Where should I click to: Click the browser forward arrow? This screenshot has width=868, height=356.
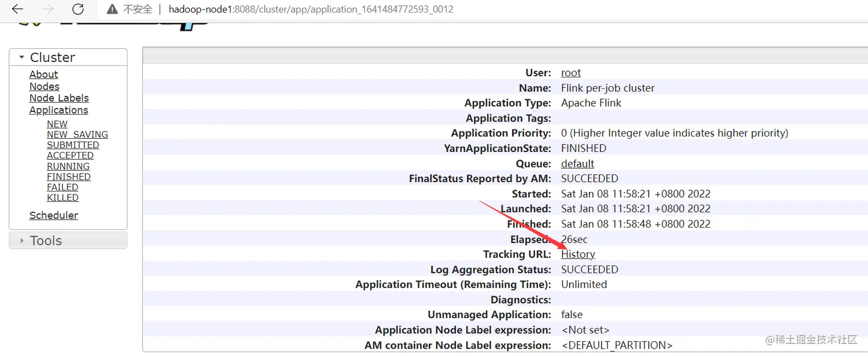(48, 9)
